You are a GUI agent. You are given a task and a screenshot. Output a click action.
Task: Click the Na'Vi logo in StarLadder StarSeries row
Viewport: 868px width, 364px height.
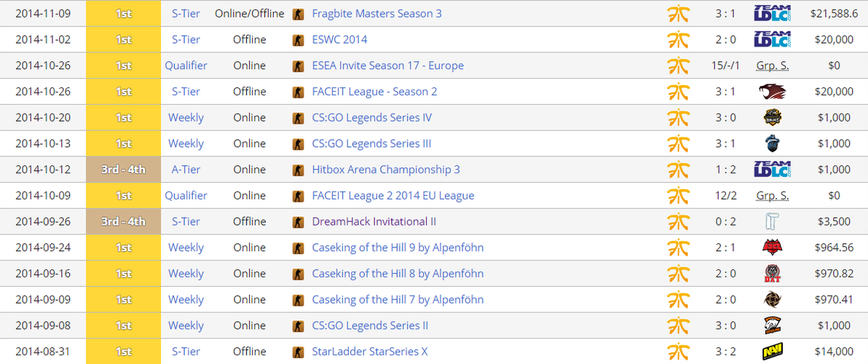[x=772, y=352]
